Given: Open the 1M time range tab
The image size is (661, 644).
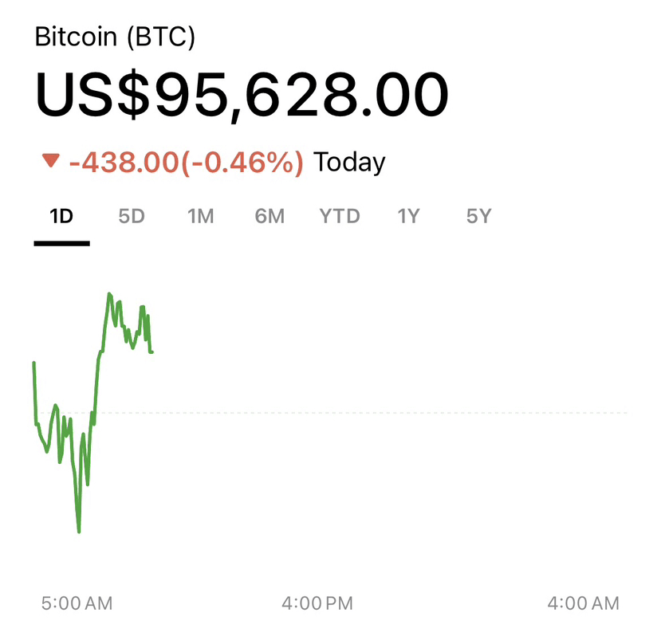Looking at the screenshot, I should (200, 216).
